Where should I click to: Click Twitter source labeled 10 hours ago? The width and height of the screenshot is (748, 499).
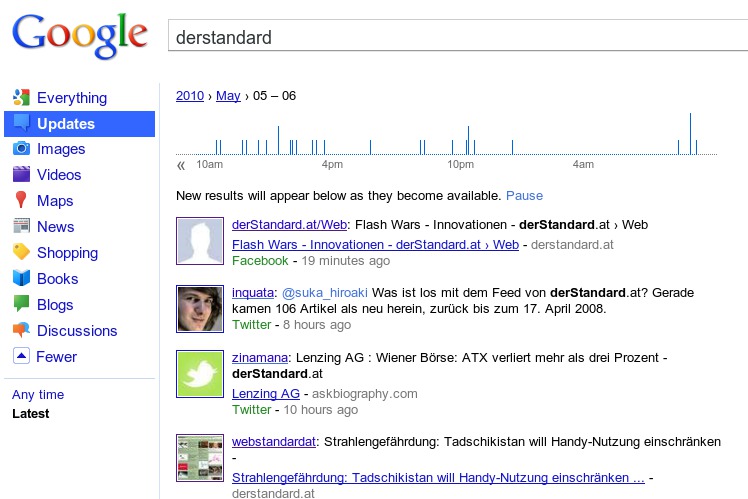click(x=251, y=410)
